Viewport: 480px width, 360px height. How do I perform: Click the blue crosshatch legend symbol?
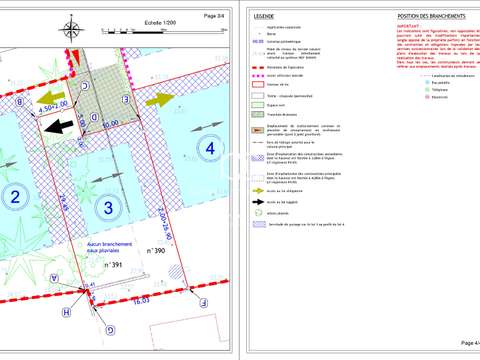click(x=258, y=158)
